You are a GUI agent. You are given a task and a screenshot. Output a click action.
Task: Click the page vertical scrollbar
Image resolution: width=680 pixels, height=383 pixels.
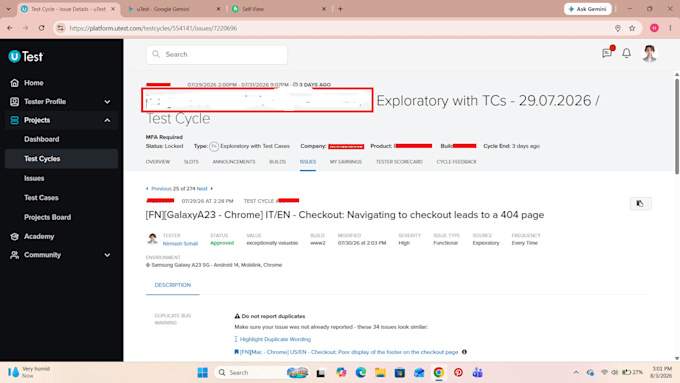pyautogui.click(x=677, y=127)
